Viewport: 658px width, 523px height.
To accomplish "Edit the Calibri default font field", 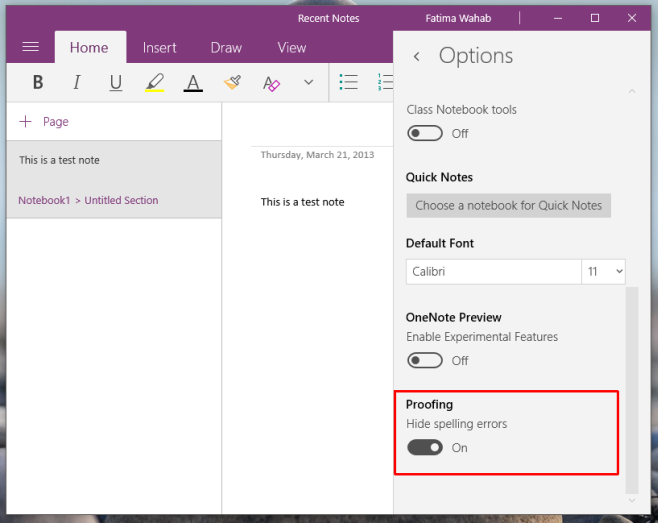I will click(494, 272).
